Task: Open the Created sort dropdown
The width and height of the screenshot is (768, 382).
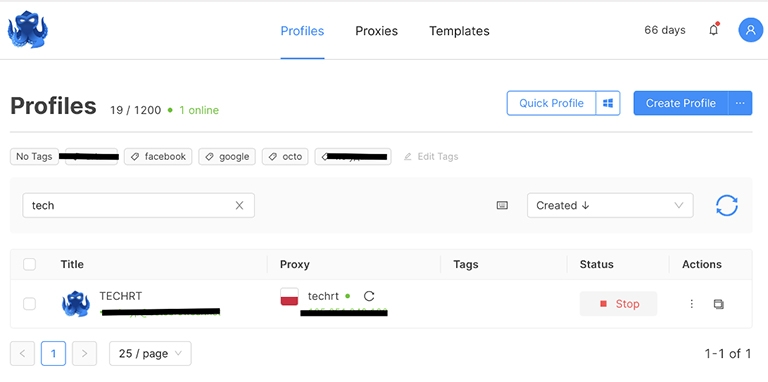Action: click(610, 205)
